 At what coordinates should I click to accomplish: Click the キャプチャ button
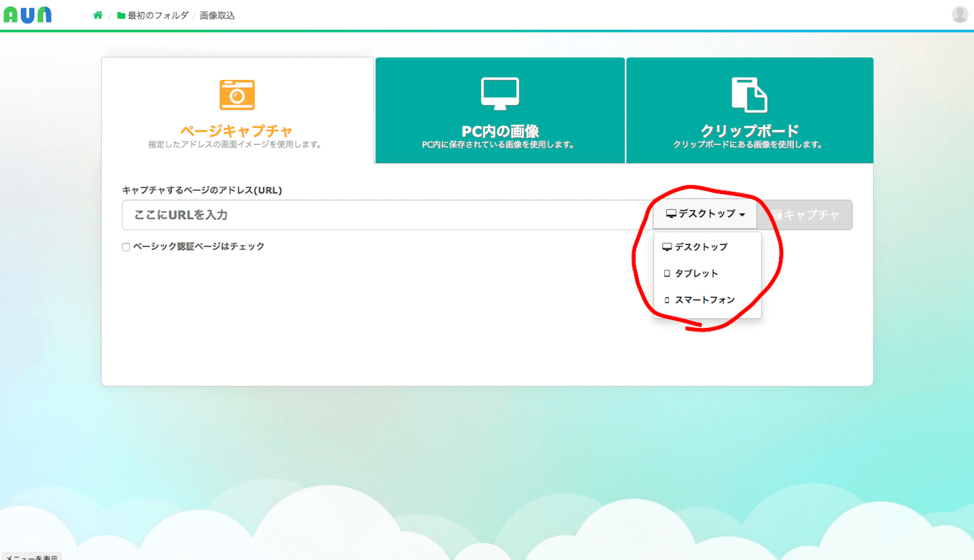coord(805,215)
